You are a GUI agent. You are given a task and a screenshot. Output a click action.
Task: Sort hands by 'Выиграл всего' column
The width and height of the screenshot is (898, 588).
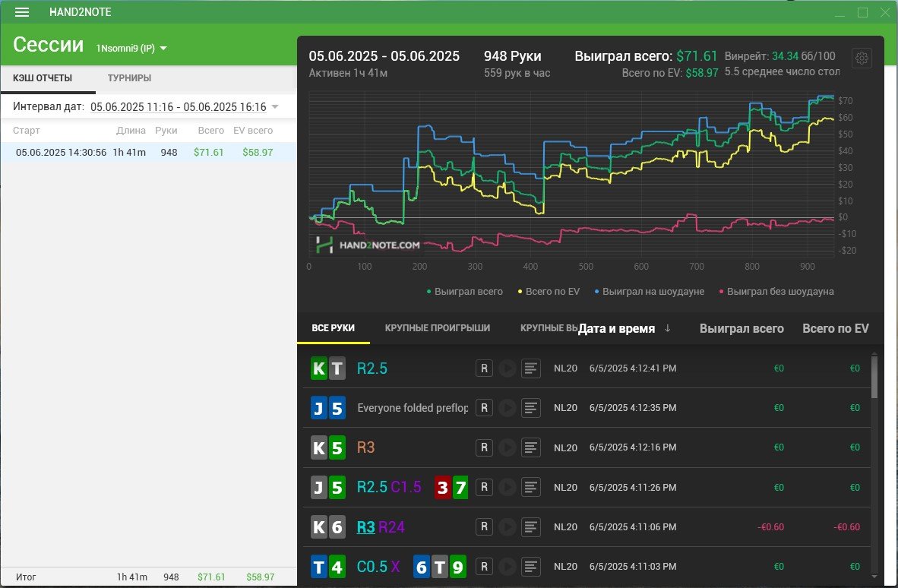tap(741, 329)
